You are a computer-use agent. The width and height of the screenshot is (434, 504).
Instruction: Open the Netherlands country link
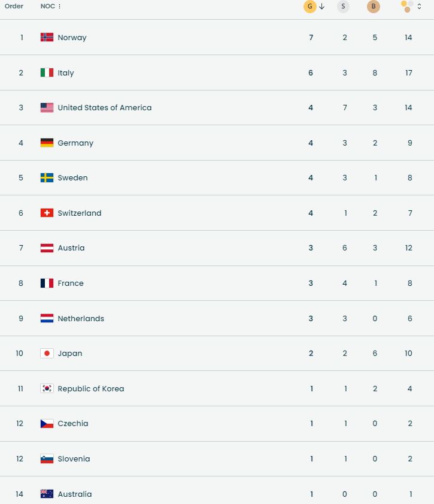pos(81,319)
